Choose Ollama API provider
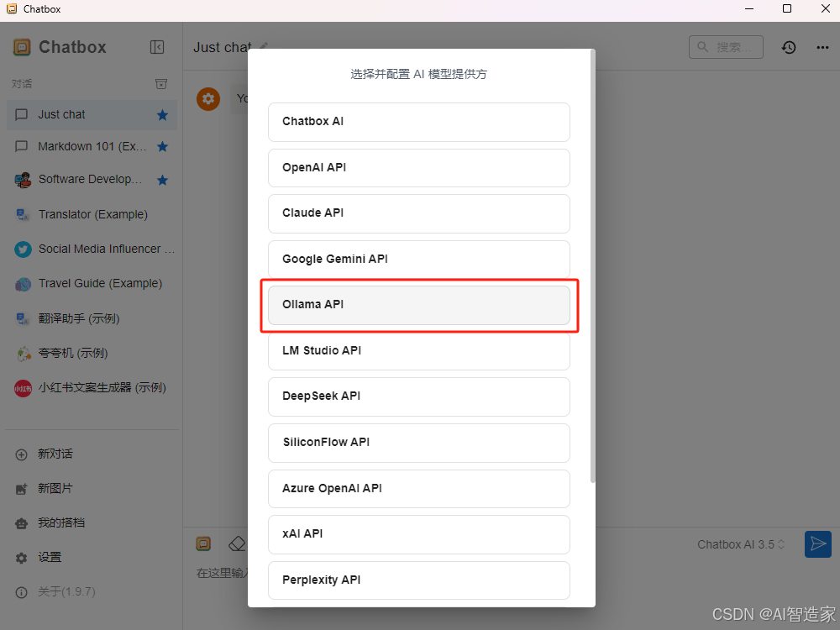840x630 pixels. pos(419,306)
